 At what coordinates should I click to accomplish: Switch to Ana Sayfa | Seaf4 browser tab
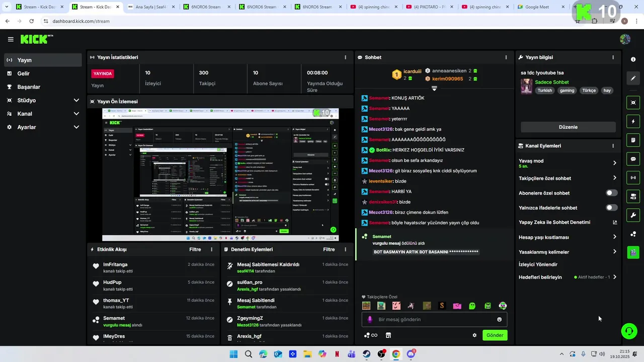pyautogui.click(x=151, y=7)
